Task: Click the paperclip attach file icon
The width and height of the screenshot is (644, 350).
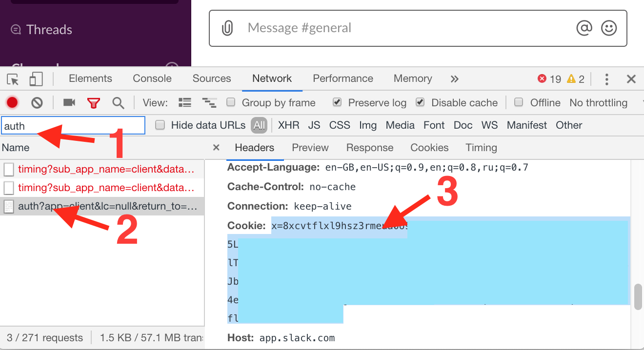Action: coord(227,28)
